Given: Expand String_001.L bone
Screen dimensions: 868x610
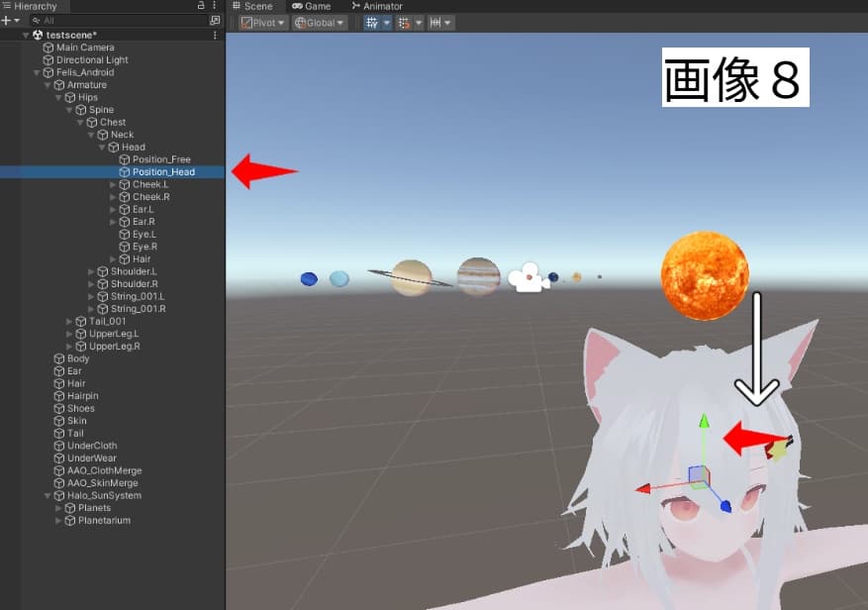Looking at the screenshot, I should coord(91,296).
